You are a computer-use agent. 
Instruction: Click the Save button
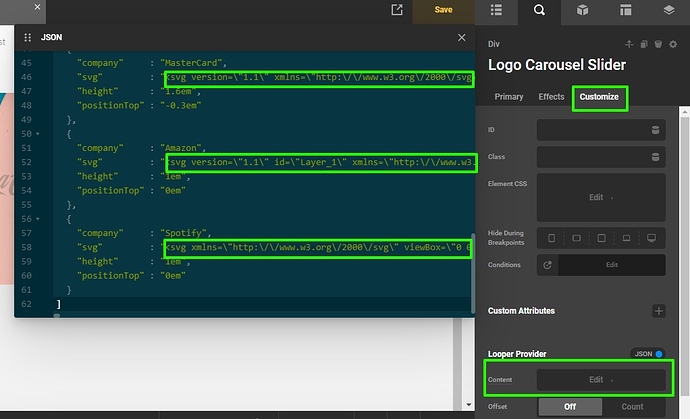coord(443,10)
